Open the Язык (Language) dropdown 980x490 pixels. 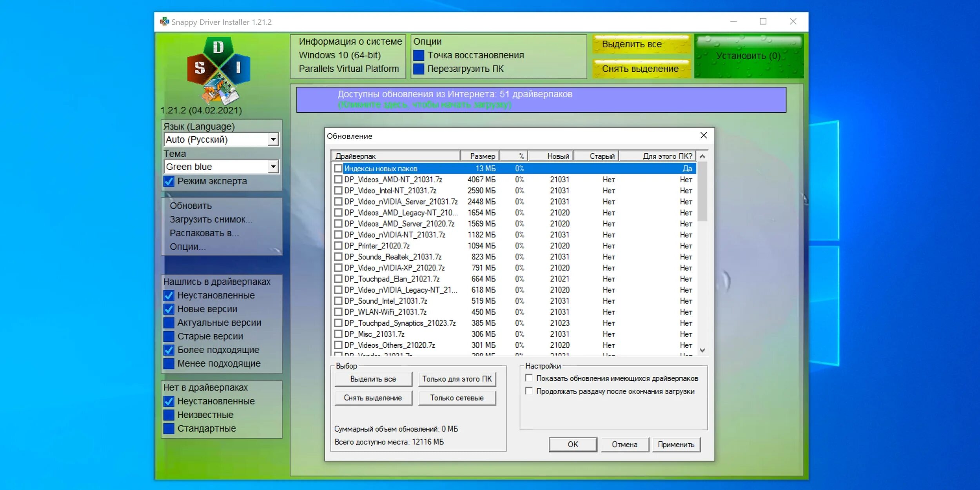pyautogui.click(x=273, y=140)
